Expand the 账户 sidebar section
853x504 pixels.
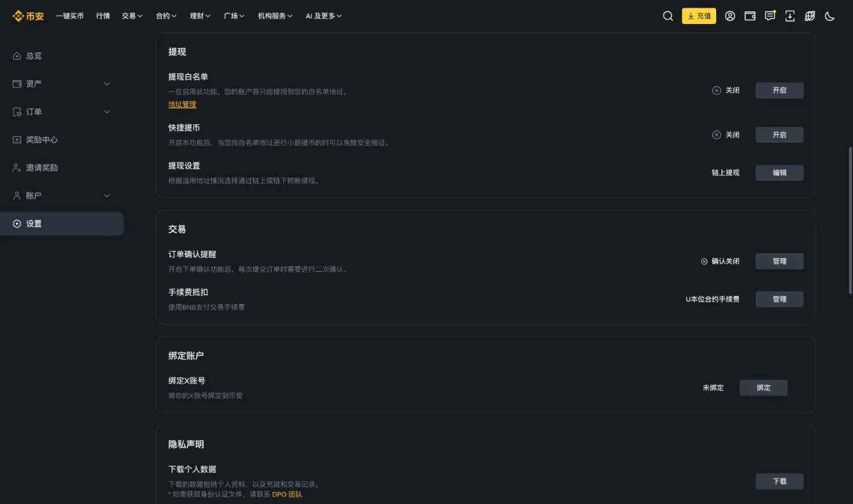coord(62,196)
